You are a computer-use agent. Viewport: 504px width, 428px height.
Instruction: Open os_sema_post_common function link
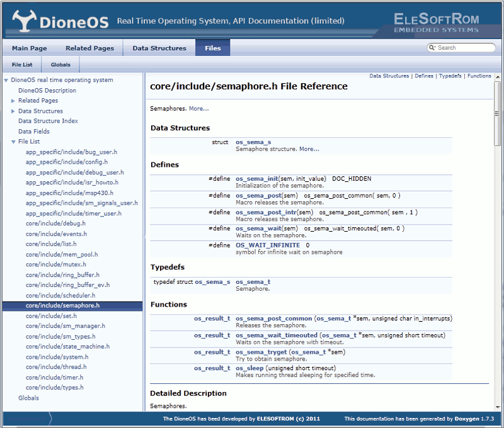pyautogui.click(x=274, y=318)
